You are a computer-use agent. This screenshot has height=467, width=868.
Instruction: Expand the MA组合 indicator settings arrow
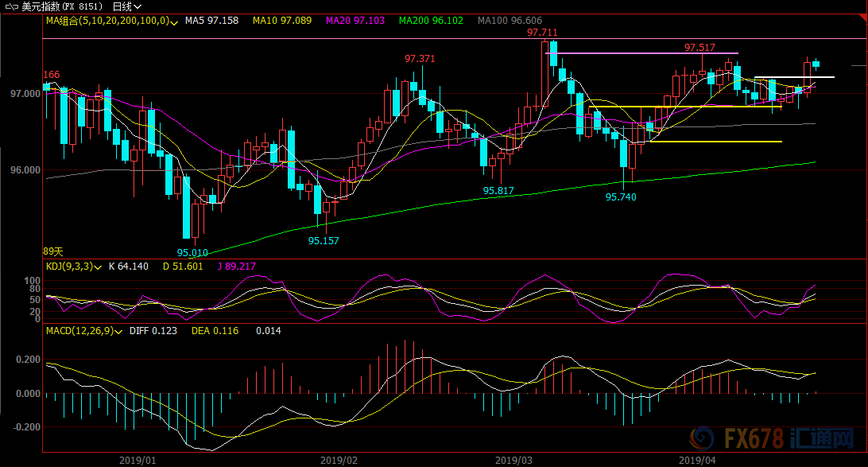174,22
